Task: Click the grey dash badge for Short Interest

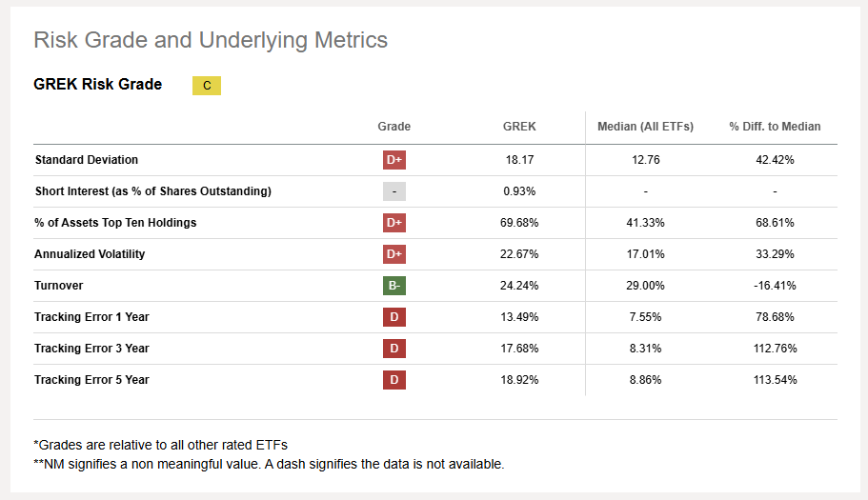Action: (394, 191)
